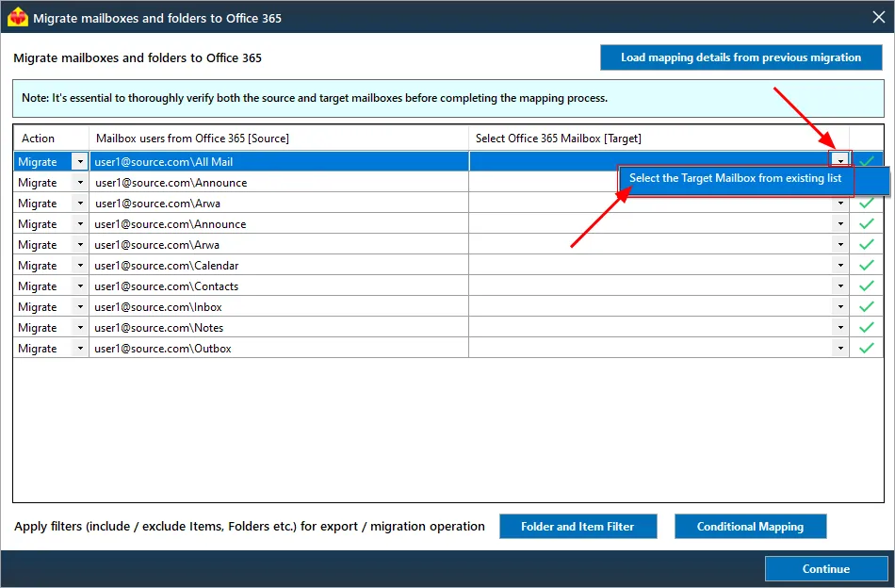Screen dimensions: 895x588
Task: Expand target mailbox arrow for the Inbox row
Action: (840, 306)
